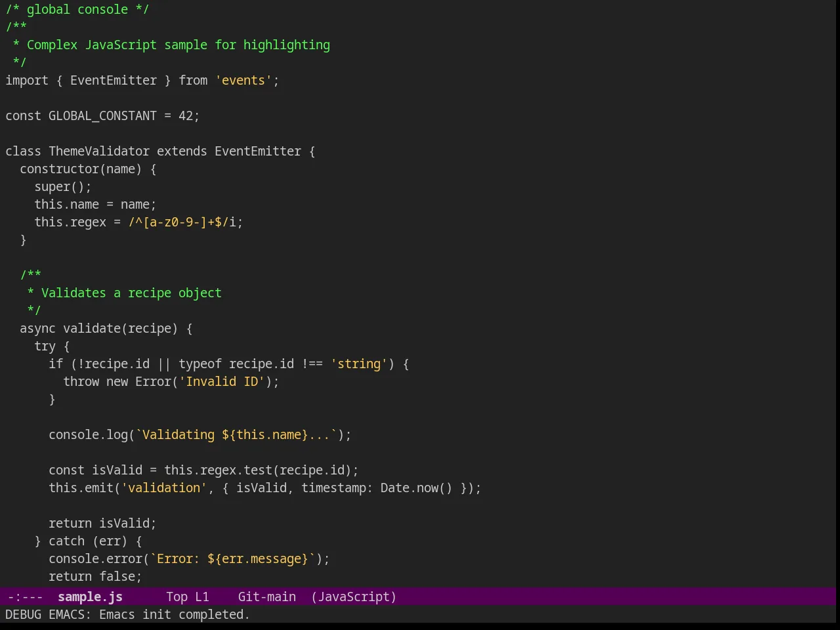Click the 'try' keyword
This screenshot has width=840, height=630.
45,346
